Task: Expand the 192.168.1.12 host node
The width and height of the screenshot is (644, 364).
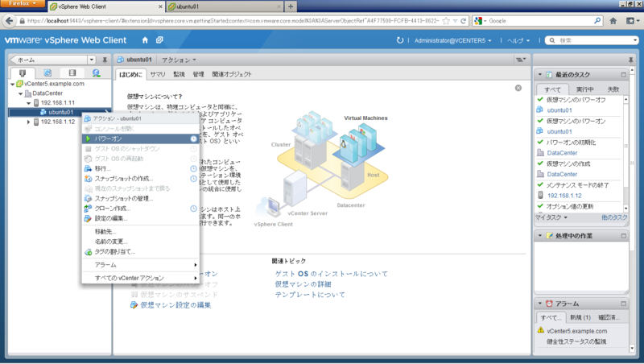Action: 28,122
